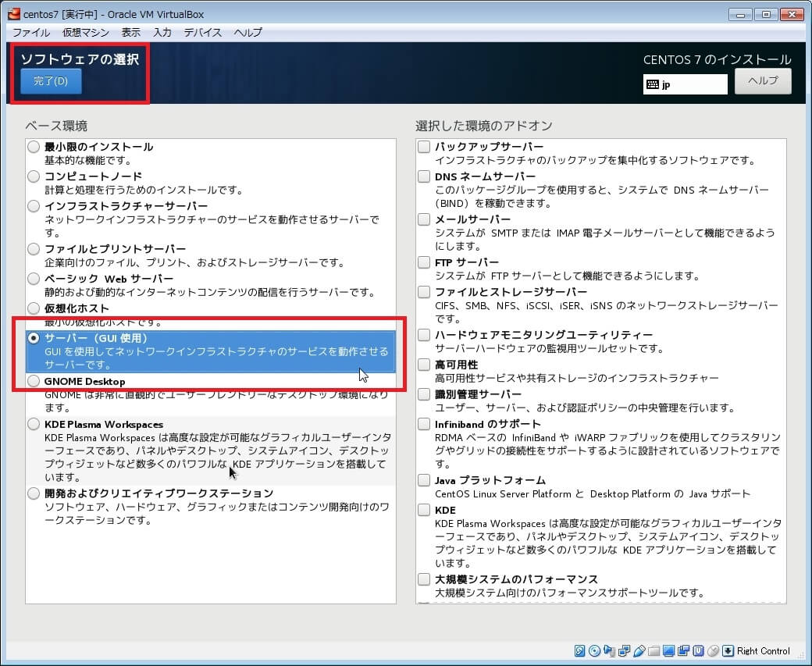
Task: Open the audio status icon
Action: (x=610, y=651)
